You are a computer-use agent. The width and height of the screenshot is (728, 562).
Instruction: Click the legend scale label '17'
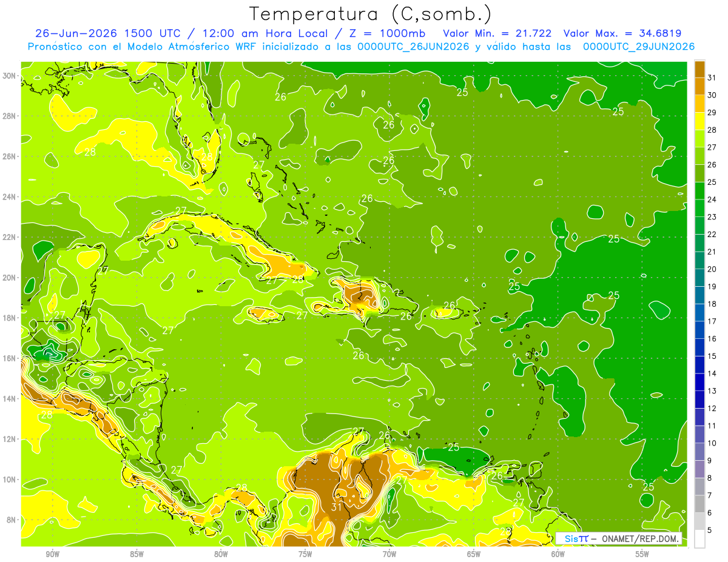(712, 321)
